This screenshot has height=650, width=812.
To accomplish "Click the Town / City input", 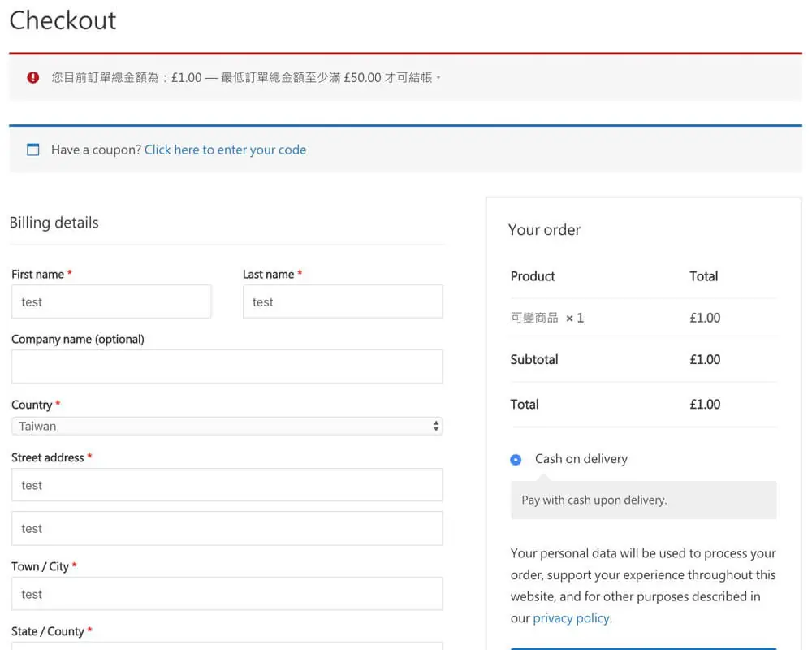I will [227, 594].
